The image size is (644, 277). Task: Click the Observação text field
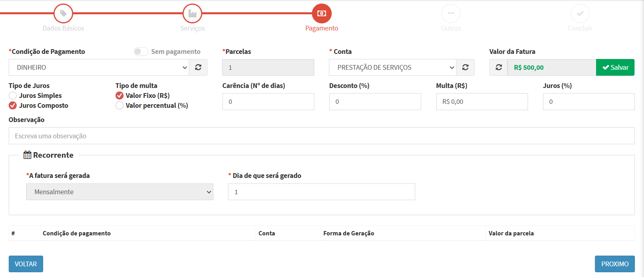point(321,136)
